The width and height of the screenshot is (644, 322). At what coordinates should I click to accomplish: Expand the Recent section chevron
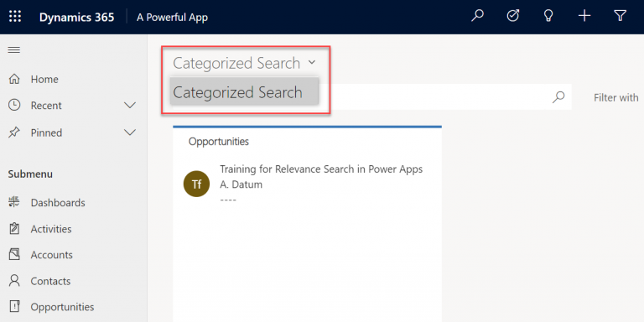130,106
